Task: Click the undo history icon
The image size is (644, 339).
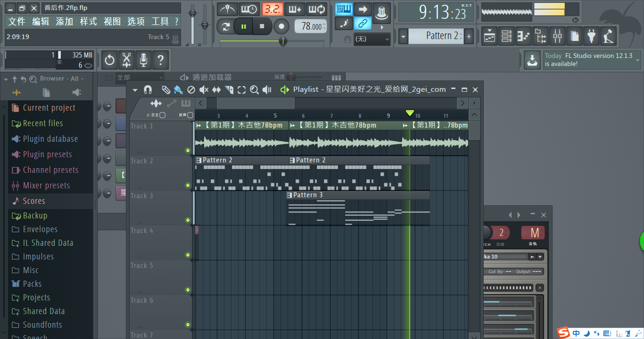Action: point(109,60)
